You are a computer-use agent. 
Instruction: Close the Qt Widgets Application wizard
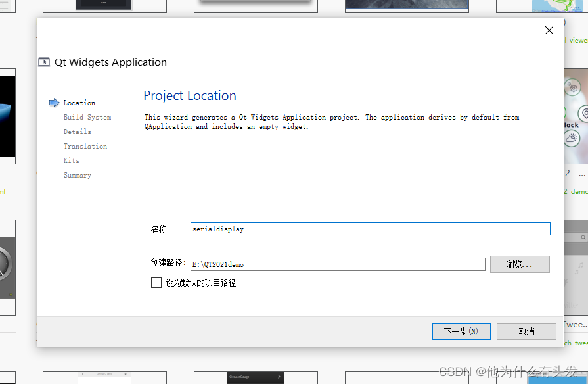[x=549, y=30]
